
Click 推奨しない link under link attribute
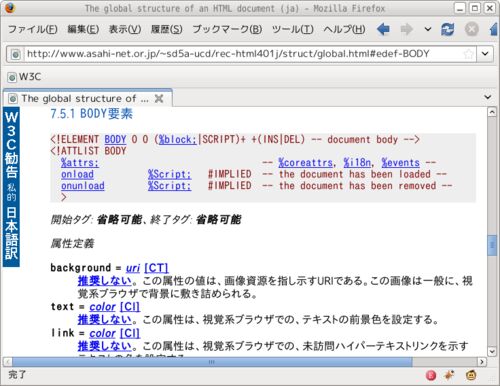pyautogui.click(x=105, y=346)
